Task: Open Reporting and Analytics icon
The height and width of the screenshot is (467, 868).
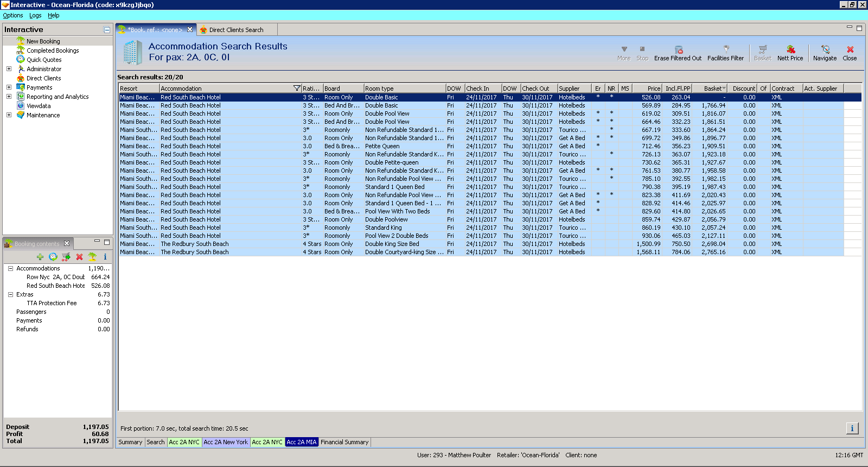Action: pos(21,96)
